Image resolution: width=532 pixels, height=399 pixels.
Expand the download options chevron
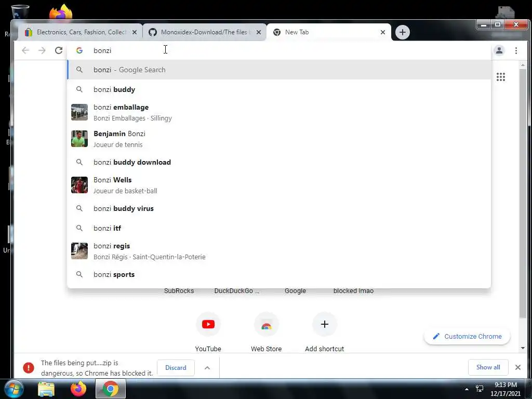pyautogui.click(x=207, y=368)
